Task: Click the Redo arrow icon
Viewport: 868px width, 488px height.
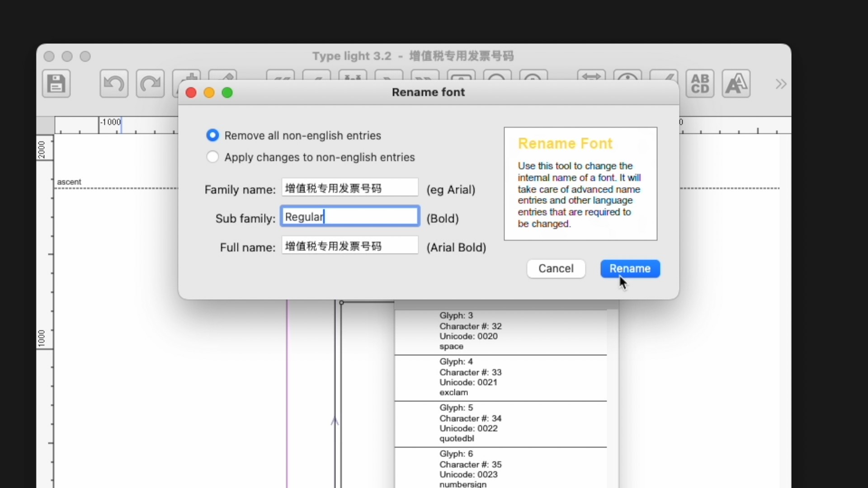Action: tap(150, 84)
